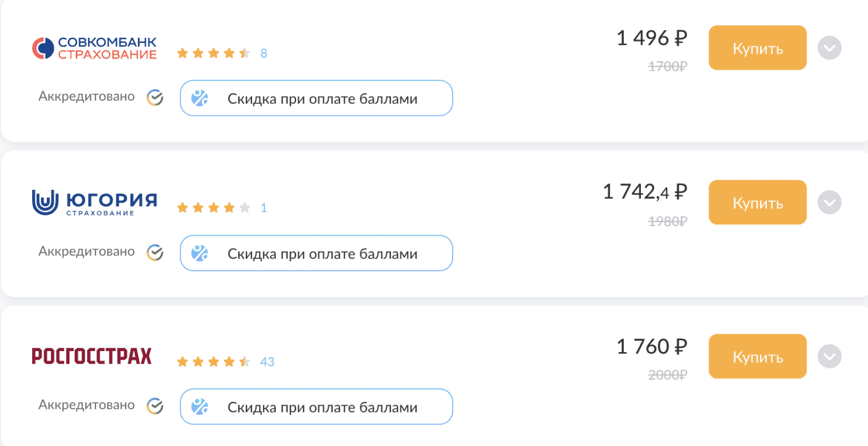Viewport: 868px width, 446px height.
Task: Open Yugoria's single review count
Action: pos(263,208)
